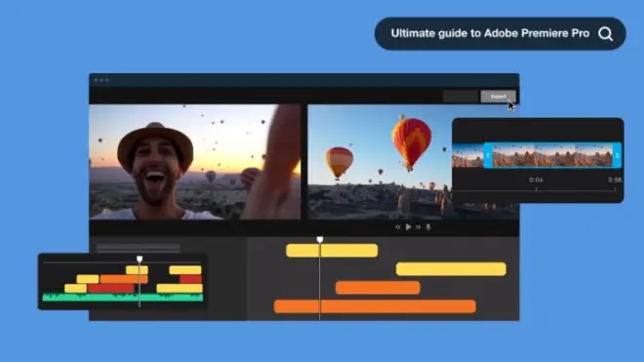Select the short orange clip on third track
The image size is (644, 362).
[x=378, y=288]
